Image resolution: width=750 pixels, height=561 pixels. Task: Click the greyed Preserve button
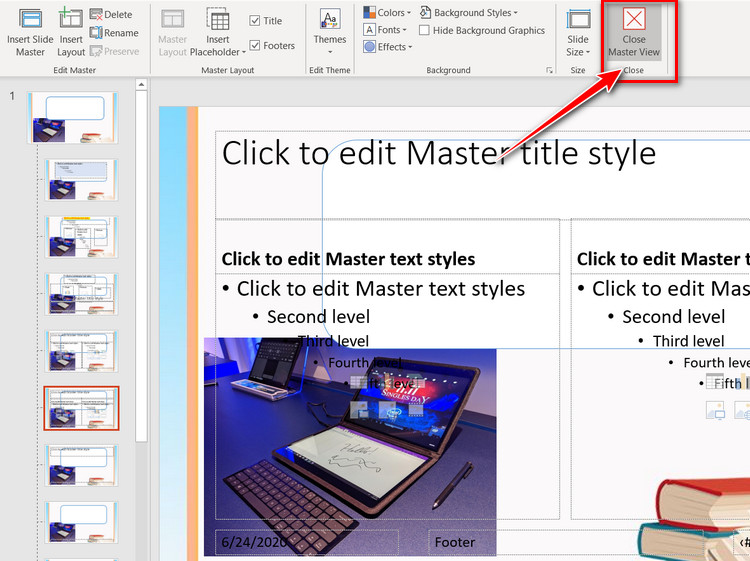point(114,51)
